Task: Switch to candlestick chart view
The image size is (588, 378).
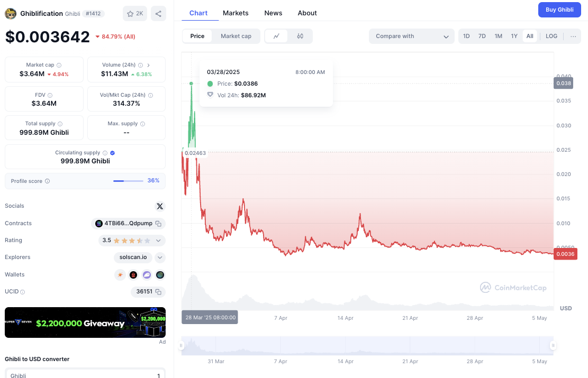Action: [300, 36]
